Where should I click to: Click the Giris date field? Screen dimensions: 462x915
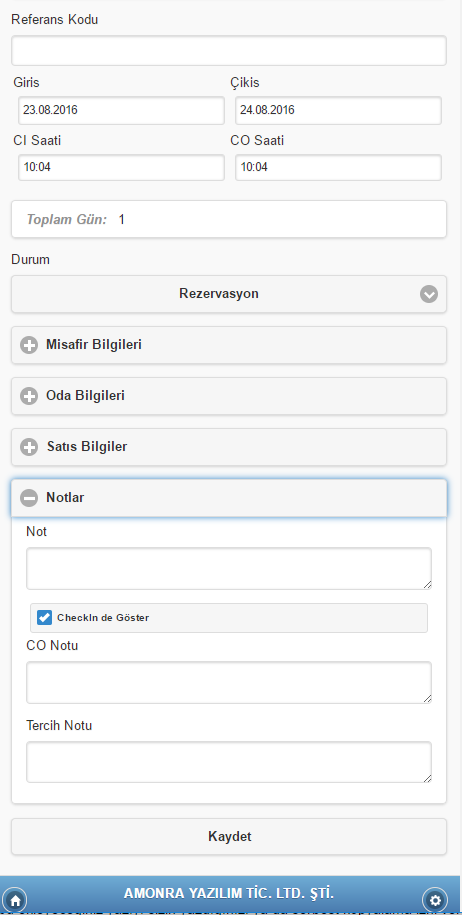click(x=121, y=110)
